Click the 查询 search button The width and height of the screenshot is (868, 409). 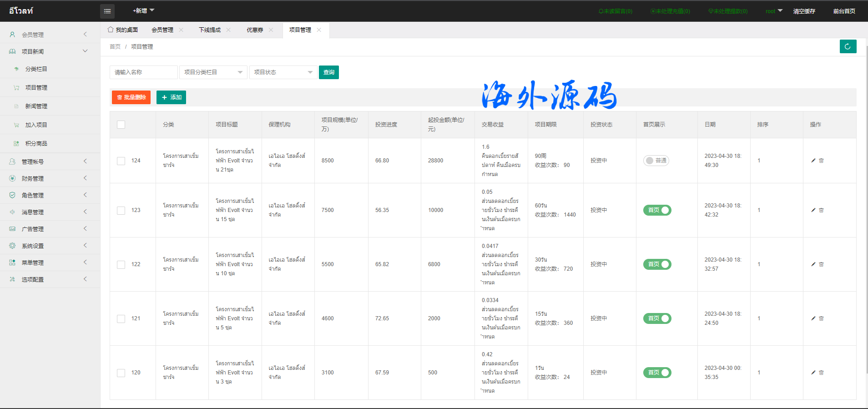[x=328, y=72]
